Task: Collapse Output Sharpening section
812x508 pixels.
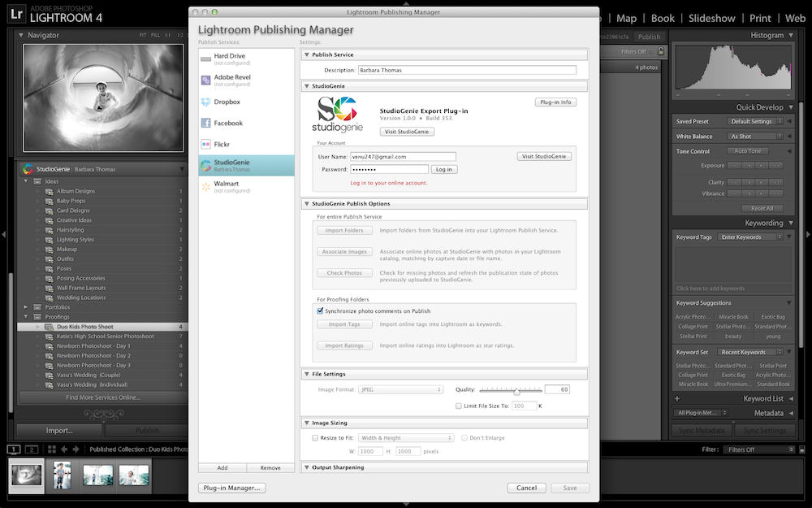Action: (x=307, y=467)
